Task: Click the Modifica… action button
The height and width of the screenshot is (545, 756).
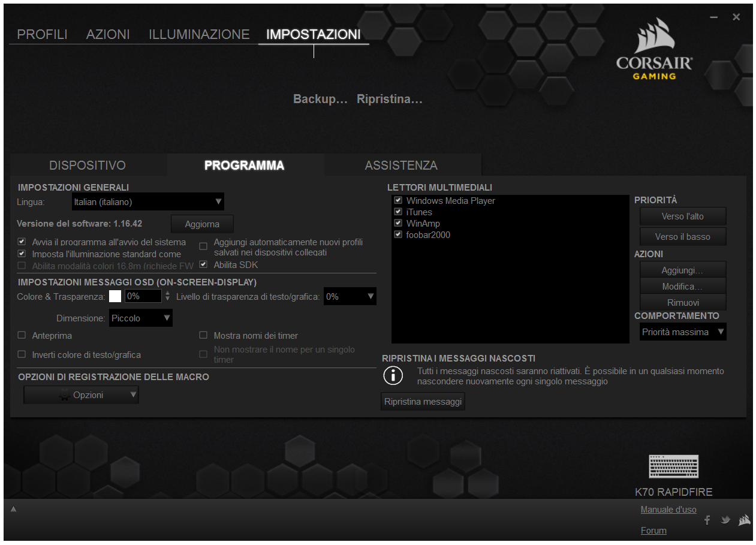Action: (x=683, y=287)
